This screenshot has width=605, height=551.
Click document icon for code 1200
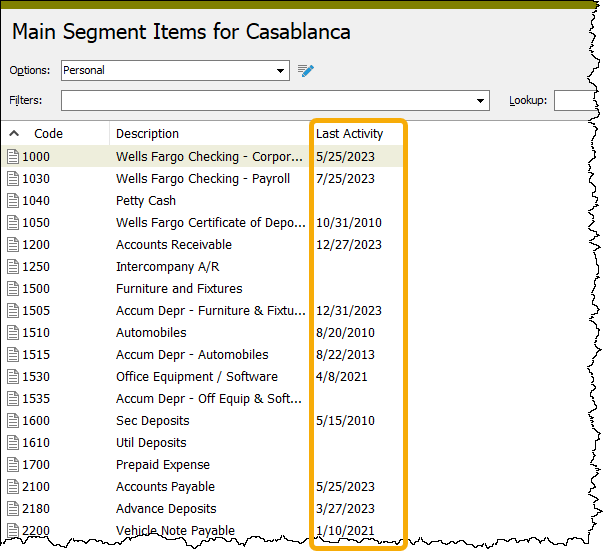[13, 245]
